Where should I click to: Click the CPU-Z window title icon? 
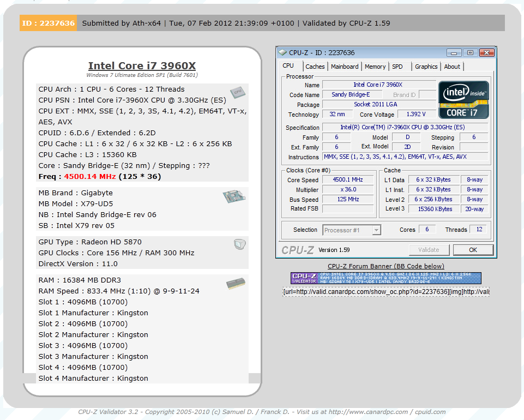[x=282, y=52]
